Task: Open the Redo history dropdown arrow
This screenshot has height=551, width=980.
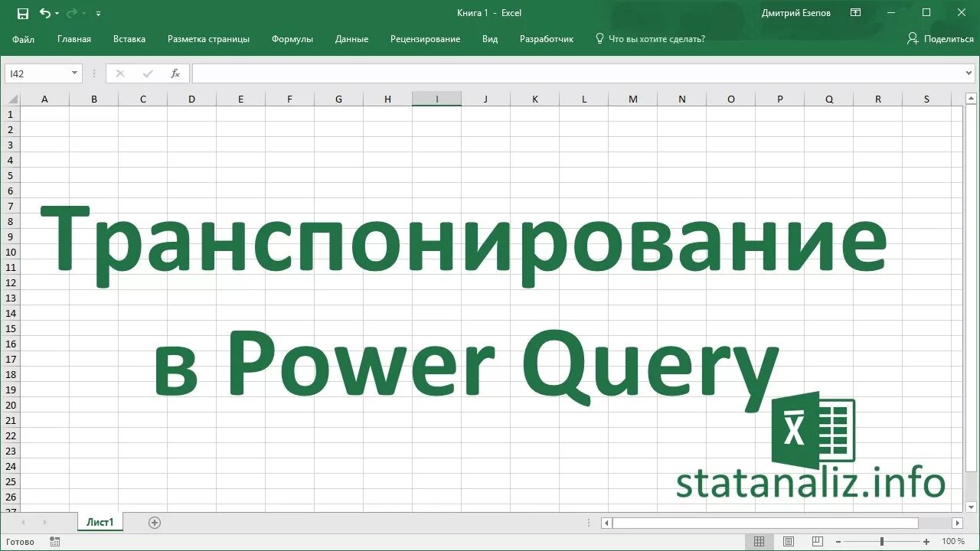Action: (84, 14)
